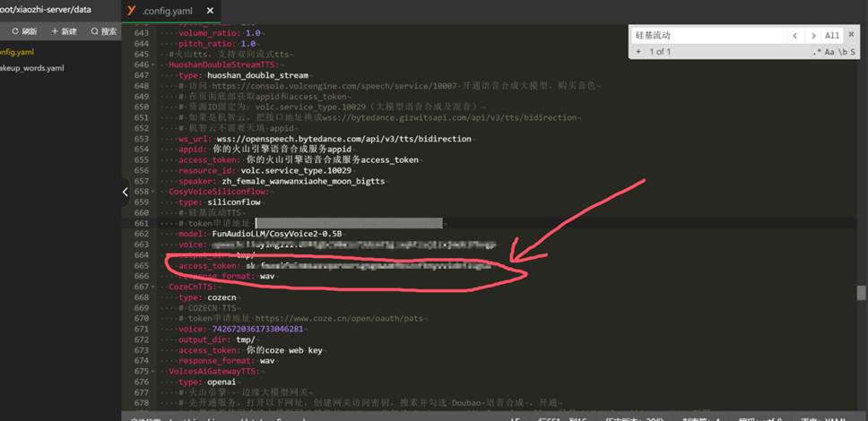
Task: Go to previous search match arrow
Action: click(794, 36)
